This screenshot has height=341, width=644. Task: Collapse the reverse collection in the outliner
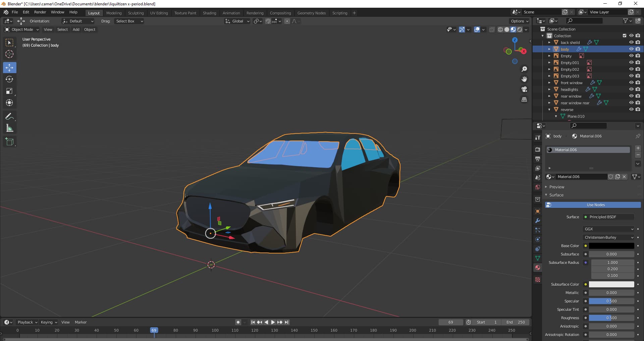tap(549, 109)
